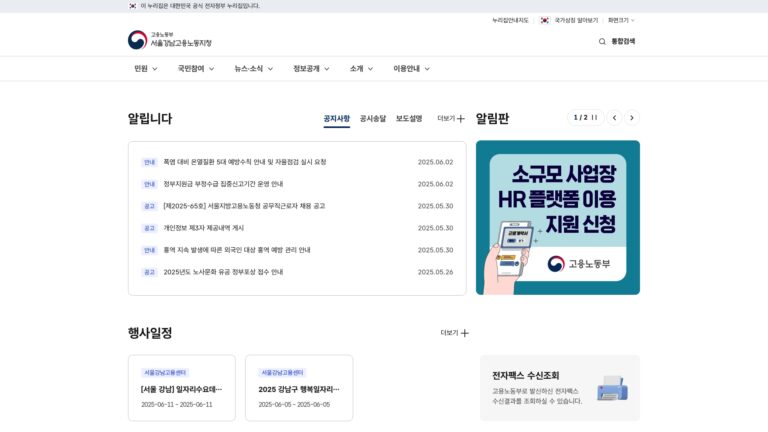Open the 2025 강남구 행복일자리 event card
The height and width of the screenshot is (432, 768).
click(x=299, y=388)
